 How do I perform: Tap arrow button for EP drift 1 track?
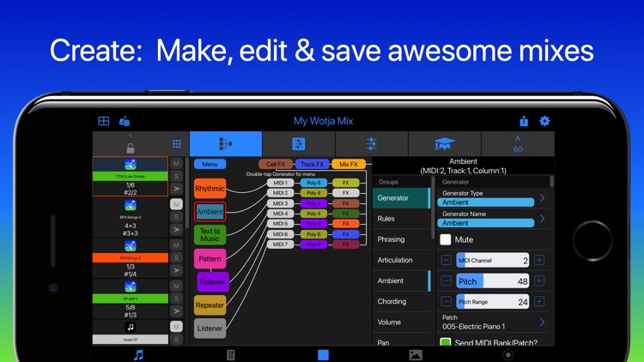[176, 311]
